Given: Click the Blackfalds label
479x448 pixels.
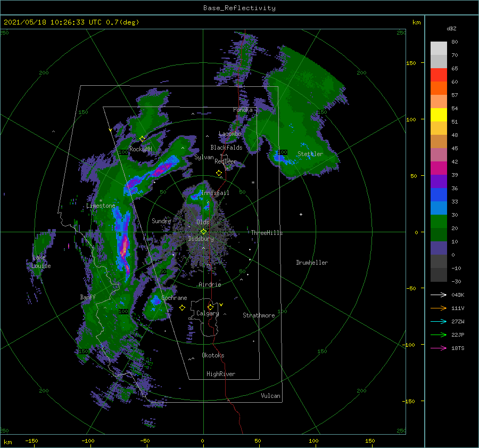Looking at the screenshot, I should click(226, 148).
